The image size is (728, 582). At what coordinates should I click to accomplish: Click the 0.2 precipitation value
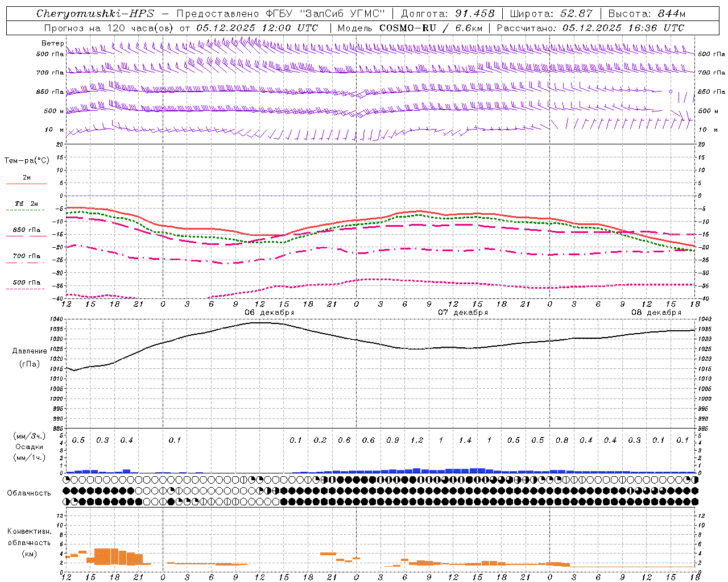coord(320,440)
